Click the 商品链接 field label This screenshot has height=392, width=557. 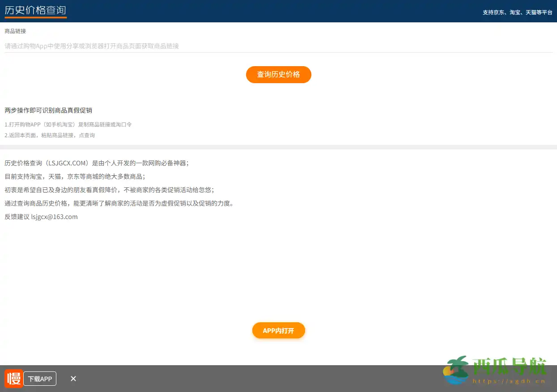click(x=15, y=31)
